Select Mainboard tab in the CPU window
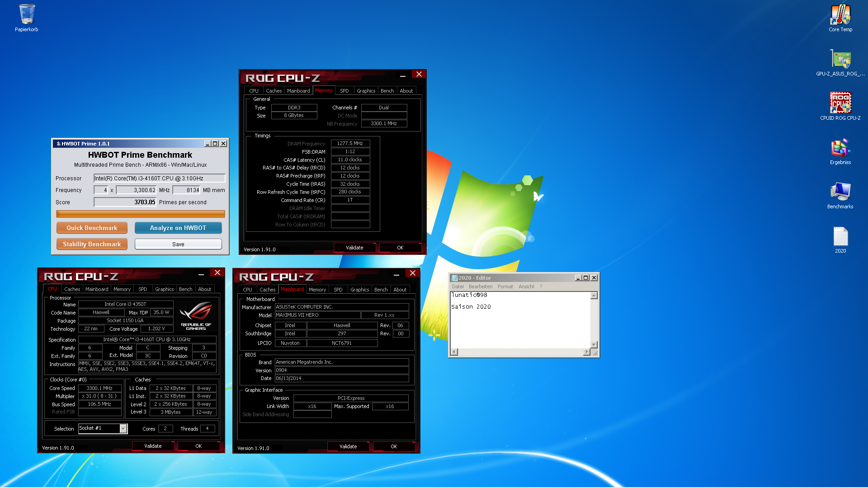The width and height of the screenshot is (868, 488). (97, 289)
